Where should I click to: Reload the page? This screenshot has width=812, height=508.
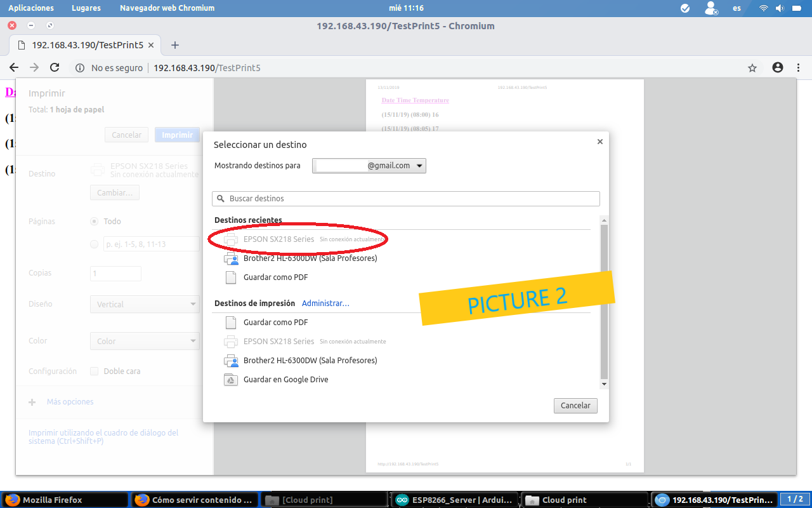click(x=55, y=67)
